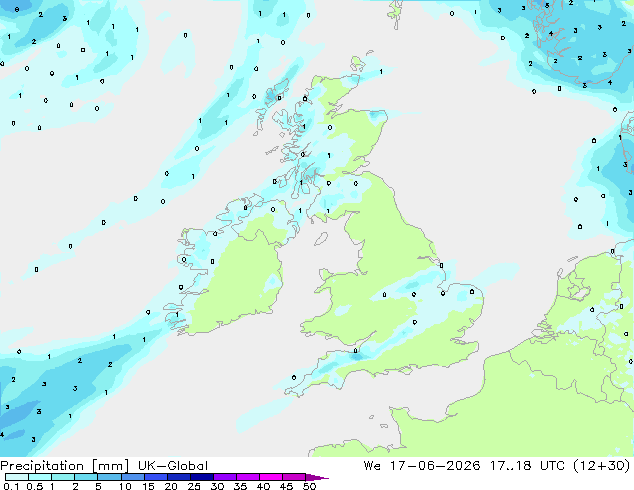Image resolution: width=634 pixels, height=490 pixels.
Task: Click the date text "17-06-2026"
Action: click(x=435, y=466)
